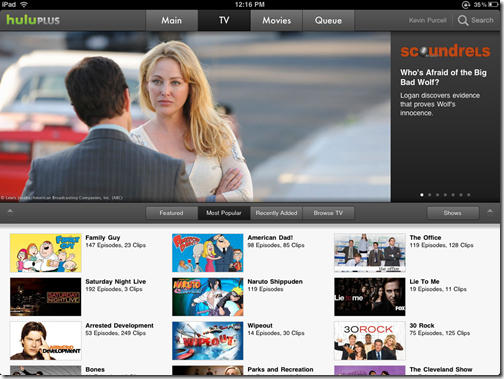Open episode Who's Afraid of the Big Bad Wolf?
Image resolution: width=504 pixels, height=379 pixels.
click(x=443, y=77)
